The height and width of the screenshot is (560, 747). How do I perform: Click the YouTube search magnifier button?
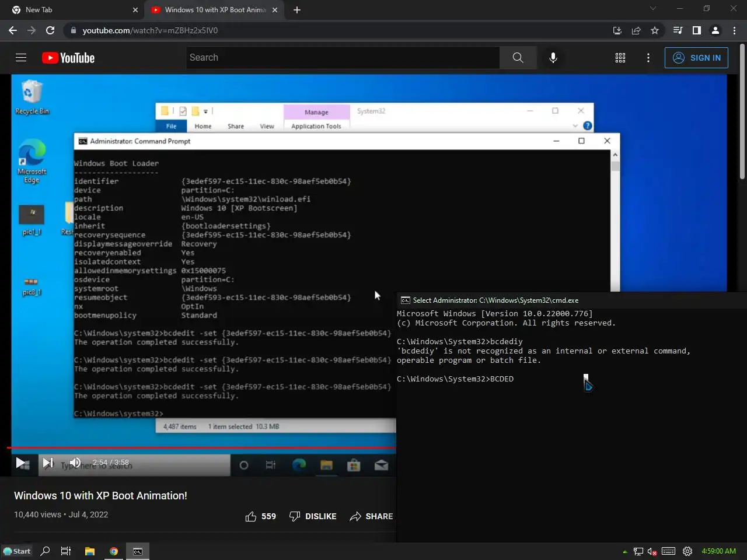coord(518,58)
